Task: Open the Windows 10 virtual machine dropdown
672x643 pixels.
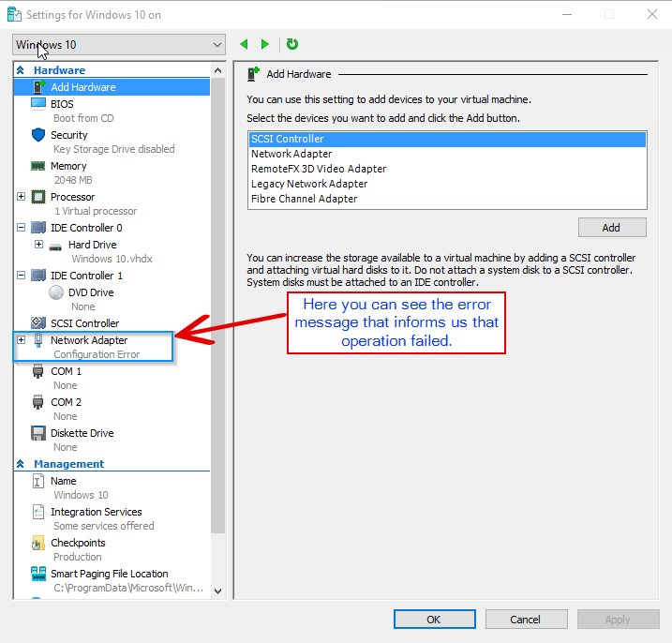Action: (119, 45)
